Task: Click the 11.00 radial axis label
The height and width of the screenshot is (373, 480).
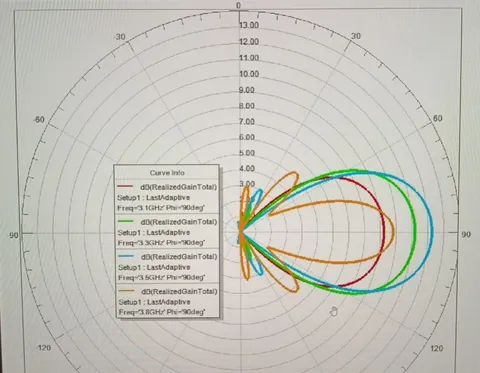Action: (x=249, y=58)
